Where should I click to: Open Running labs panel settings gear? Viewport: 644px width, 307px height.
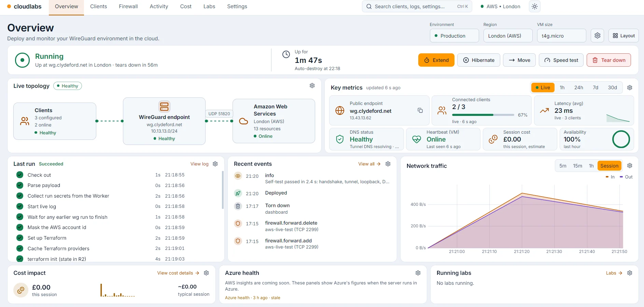pos(630,273)
